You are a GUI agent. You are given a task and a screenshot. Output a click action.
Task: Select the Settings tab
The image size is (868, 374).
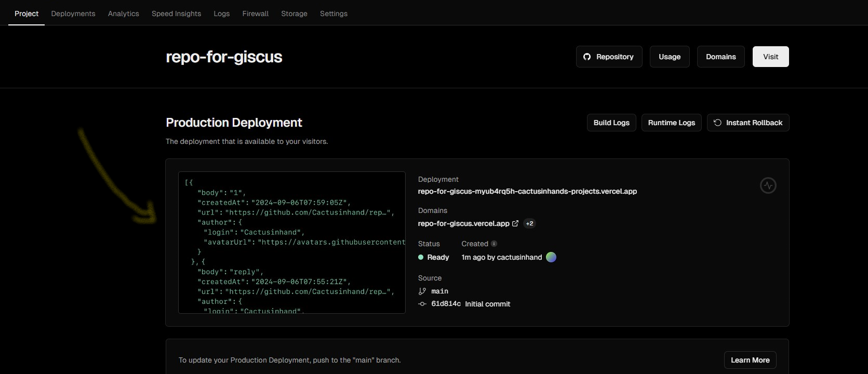(x=333, y=14)
